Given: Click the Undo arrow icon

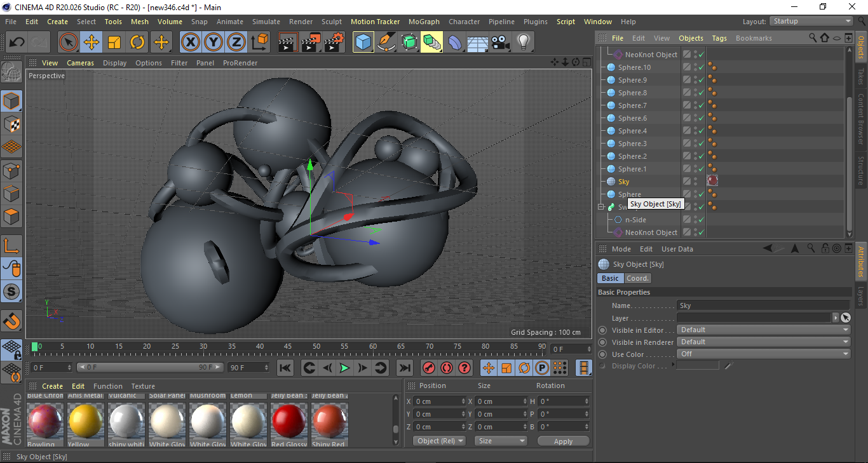Looking at the screenshot, I should [x=17, y=43].
